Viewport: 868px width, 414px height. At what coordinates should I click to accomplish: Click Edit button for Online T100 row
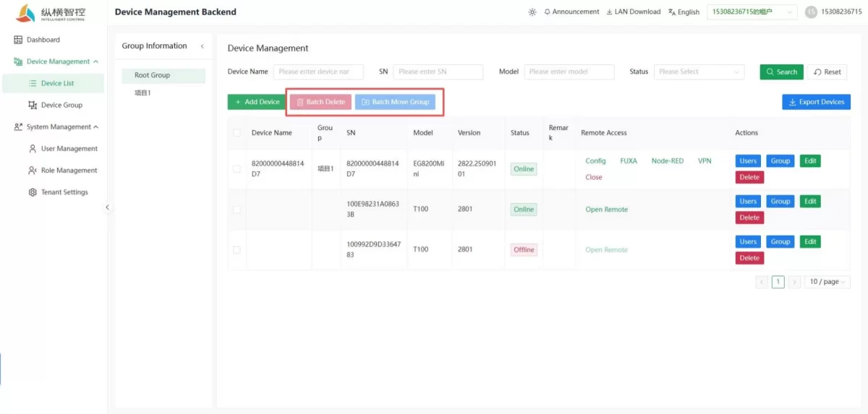pyautogui.click(x=810, y=202)
